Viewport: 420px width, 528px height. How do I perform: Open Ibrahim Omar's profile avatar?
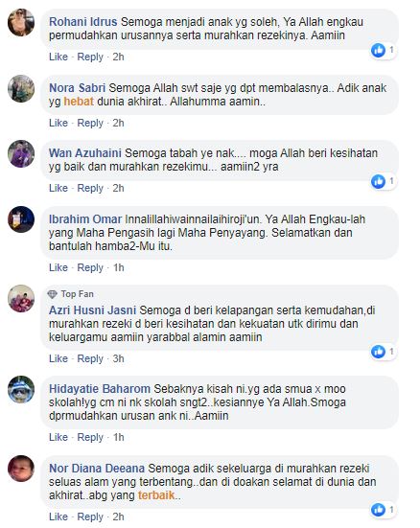point(21,219)
